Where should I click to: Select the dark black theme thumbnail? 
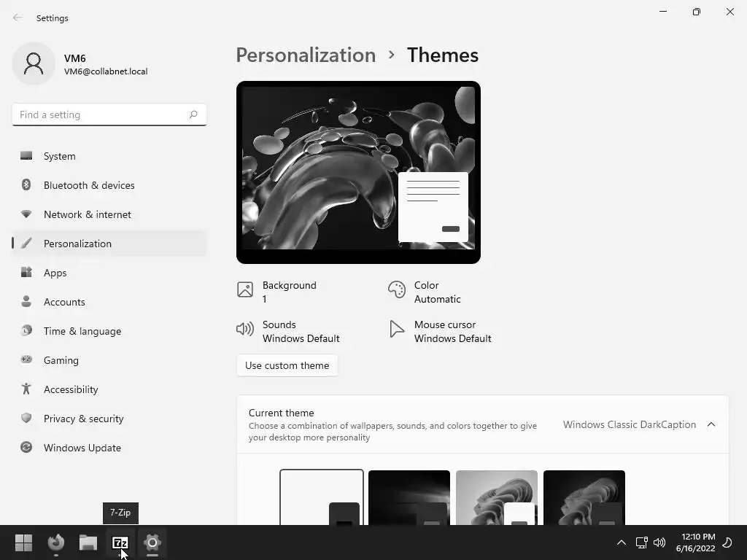(409, 497)
